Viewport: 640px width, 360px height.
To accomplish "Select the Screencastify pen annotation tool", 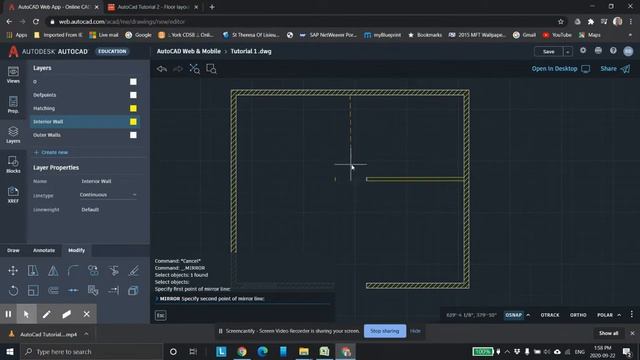I will tap(47, 314).
